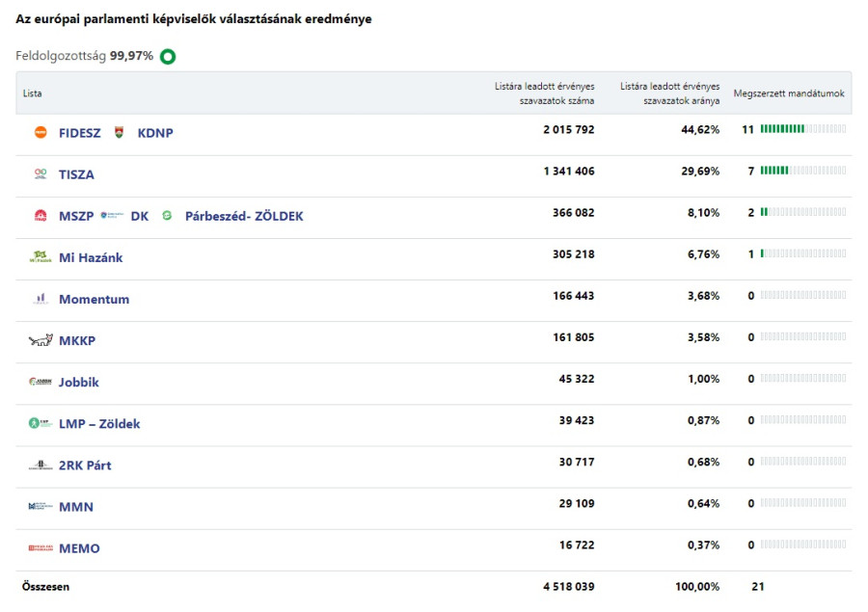Click the vote count 16 722
Image resolution: width=868 pixels, height=612 pixels.
point(577,545)
